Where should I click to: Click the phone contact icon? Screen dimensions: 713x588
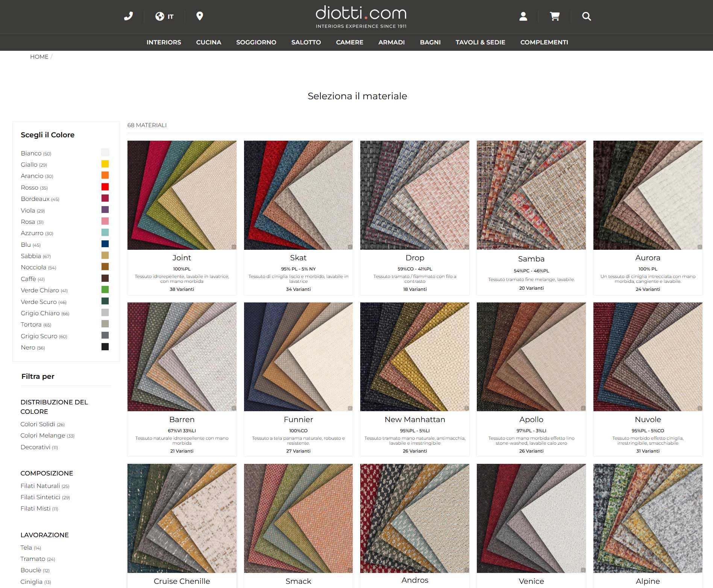pyautogui.click(x=129, y=16)
